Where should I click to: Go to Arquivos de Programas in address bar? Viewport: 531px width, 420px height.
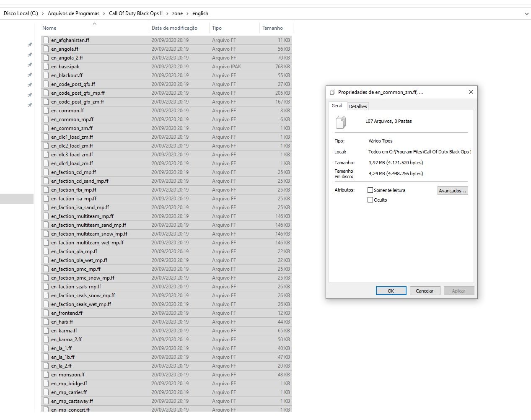click(x=74, y=13)
